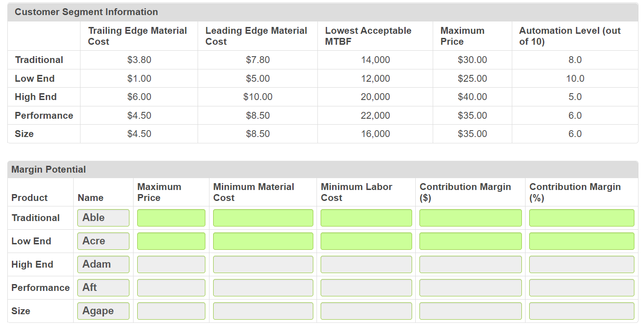Click the Lowest Acceptable MTBF column header
The image size is (644, 327).
click(368, 36)
